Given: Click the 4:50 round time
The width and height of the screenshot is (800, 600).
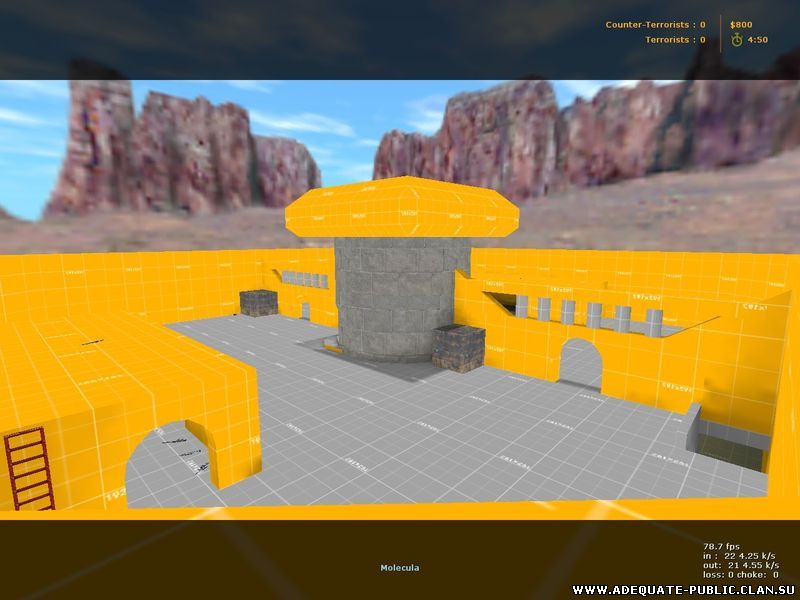Looking at the screenshot, I should click(758, 40).
